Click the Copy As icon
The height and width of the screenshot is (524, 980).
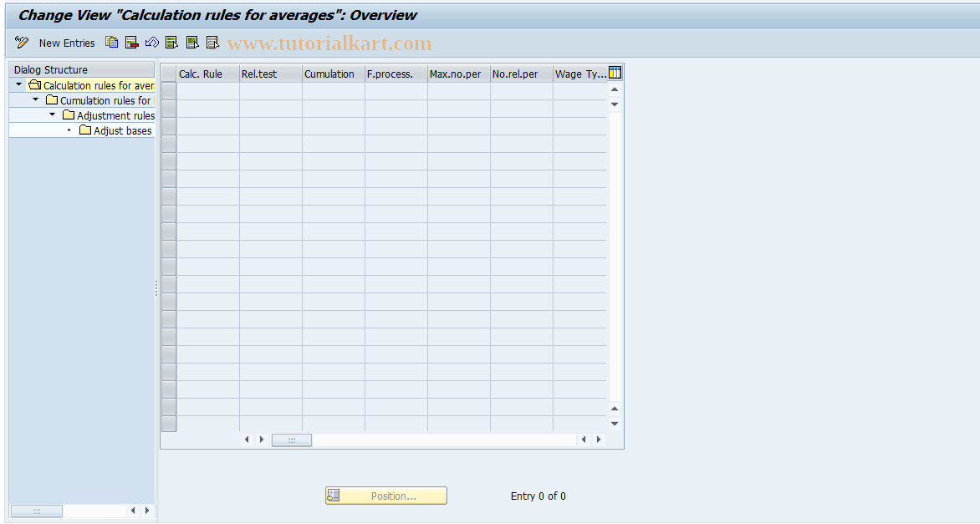pos(112,43)
